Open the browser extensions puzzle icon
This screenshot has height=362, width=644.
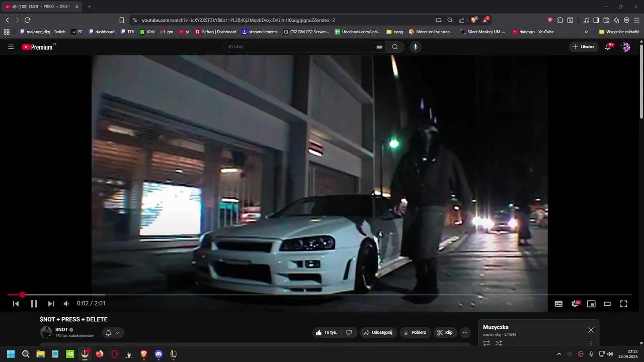coord(560,20)
